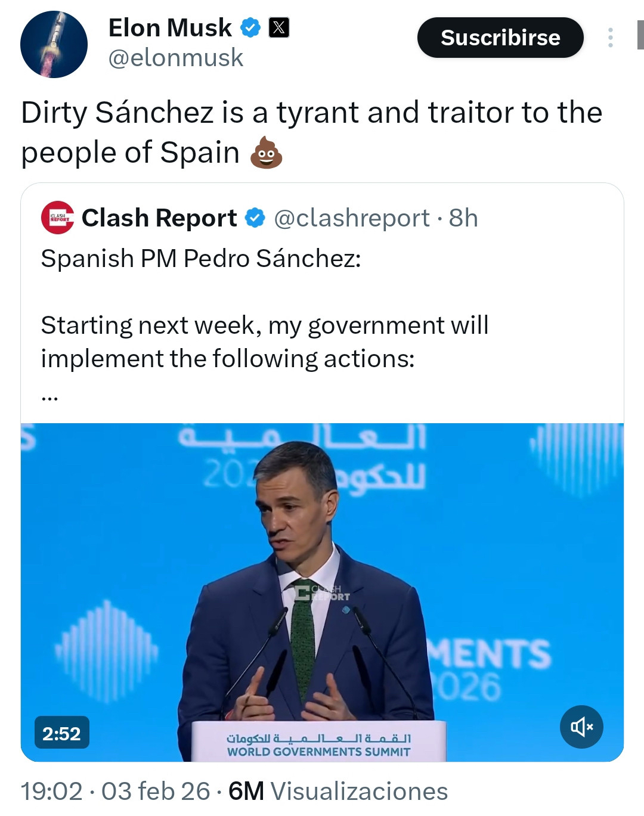Screen dimensions: 644x816
Task: Go to the @clashreport handle
Action: click(352, 218)
